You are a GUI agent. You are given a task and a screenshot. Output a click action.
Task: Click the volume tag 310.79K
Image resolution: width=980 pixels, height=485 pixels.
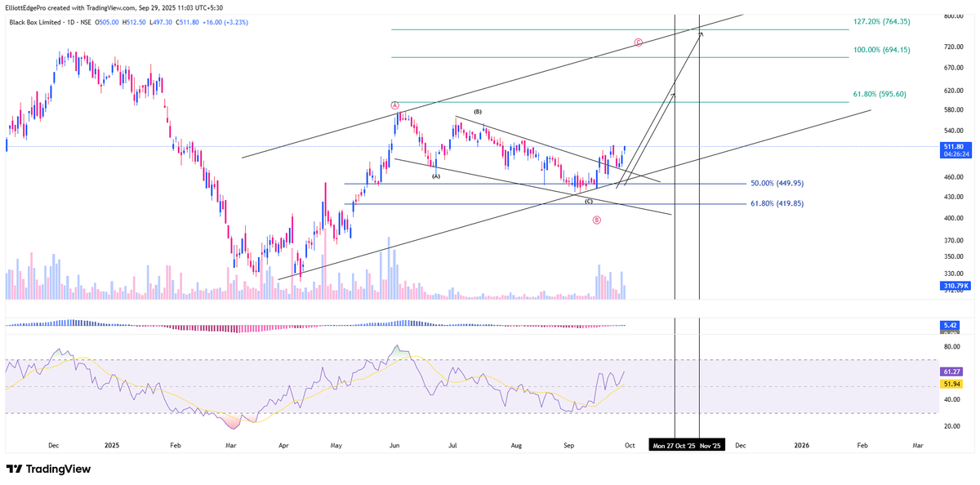pos(955,287)
